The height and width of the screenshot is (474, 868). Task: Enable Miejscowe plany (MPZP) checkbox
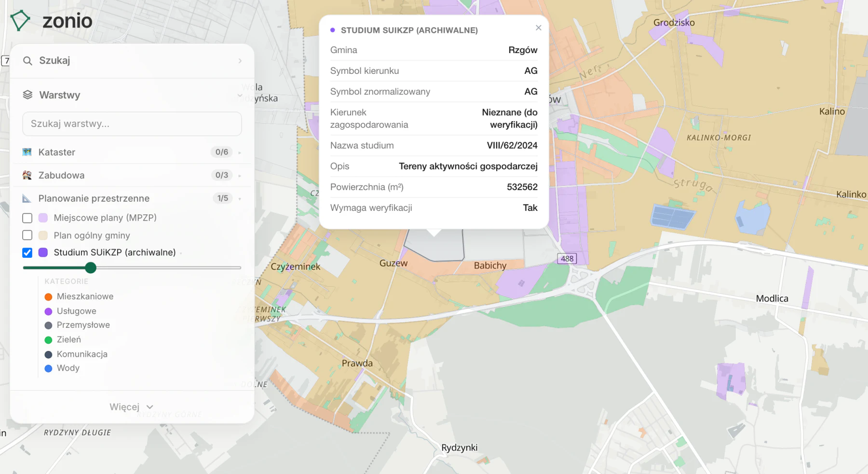27,218
